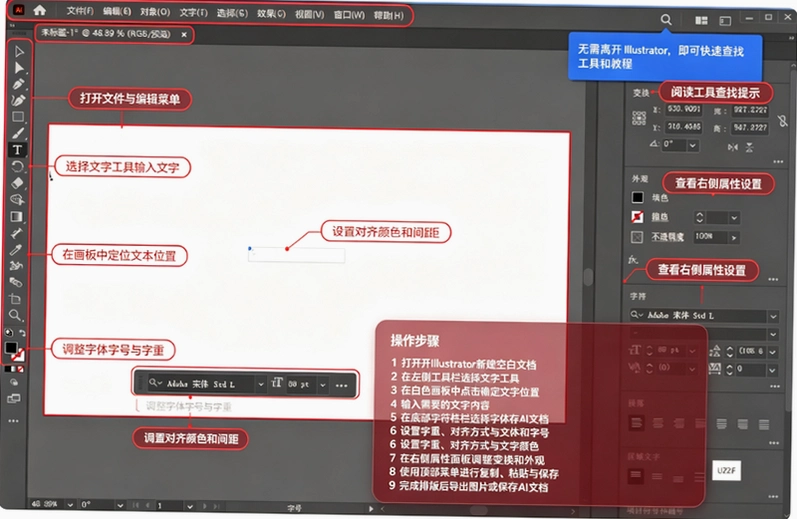
Task: Expand tracking value dropdown
Action: 773,370
